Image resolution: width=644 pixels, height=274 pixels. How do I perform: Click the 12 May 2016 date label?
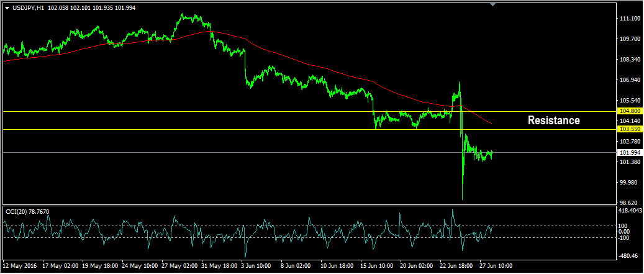(x=20, y=266)
